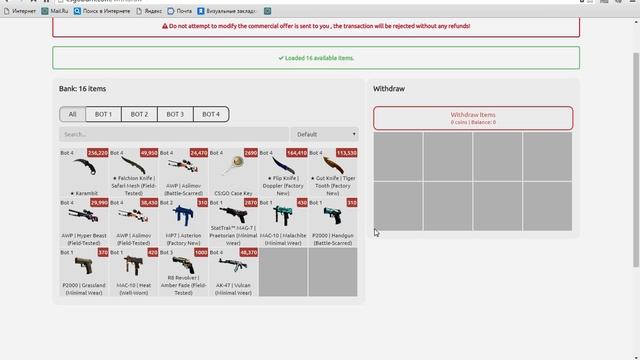Open the Почта bookmark
Image resolution: width=640 pixels, height=360 pixels.
click(180, 11)
